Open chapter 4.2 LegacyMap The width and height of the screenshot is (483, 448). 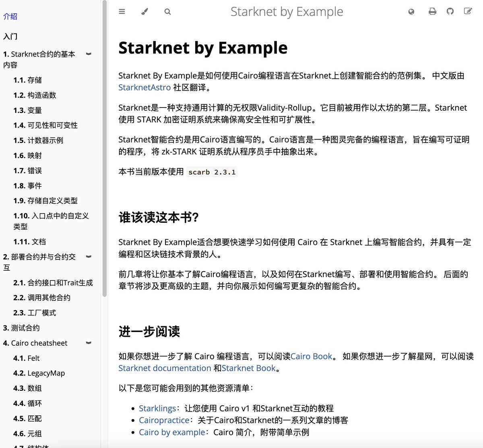click(x=39, y=373)
